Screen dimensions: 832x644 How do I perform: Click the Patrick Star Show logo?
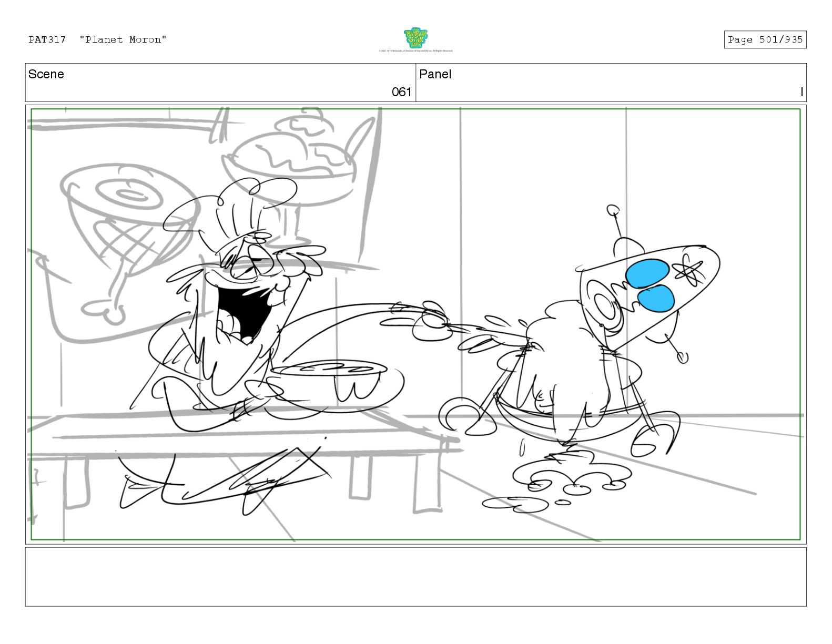tap(415, 38)
